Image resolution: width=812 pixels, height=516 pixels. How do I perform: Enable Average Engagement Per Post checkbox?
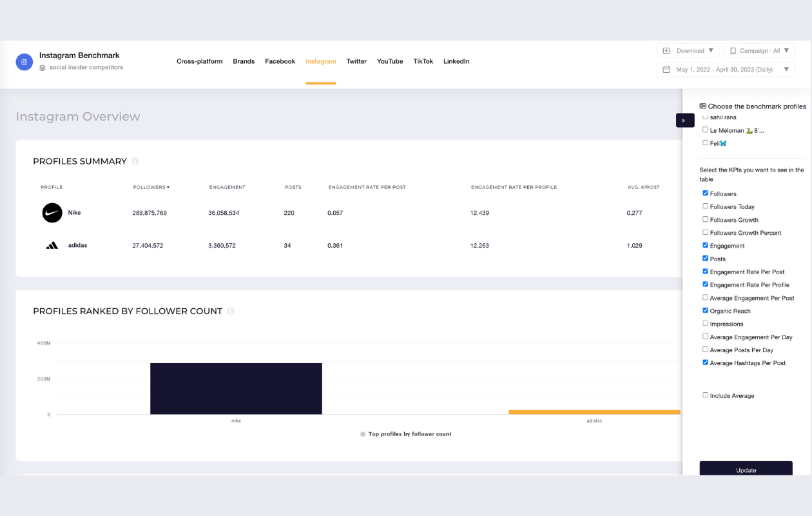705,297
